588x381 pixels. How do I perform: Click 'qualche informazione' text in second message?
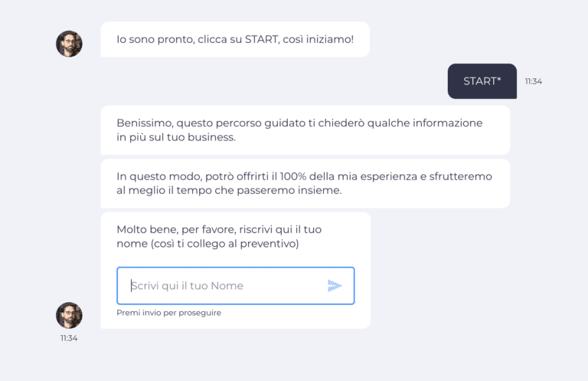pyautogui.click(x=425, y=123)
